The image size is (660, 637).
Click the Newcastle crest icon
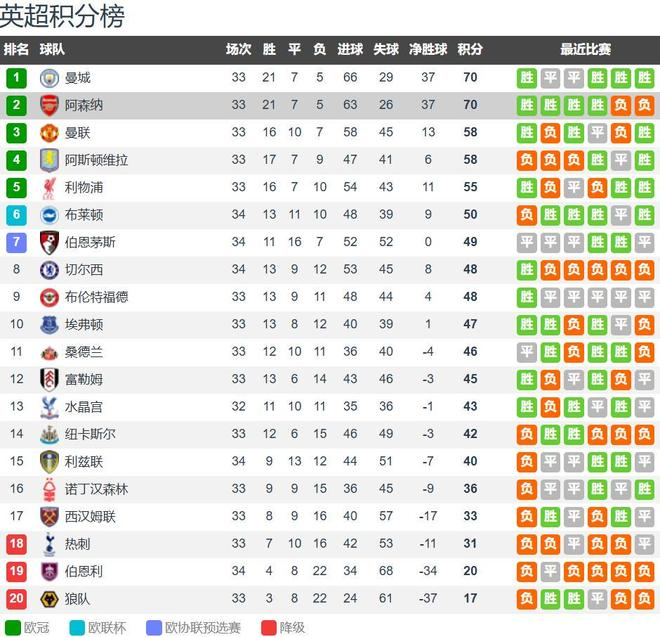[49, 434]
